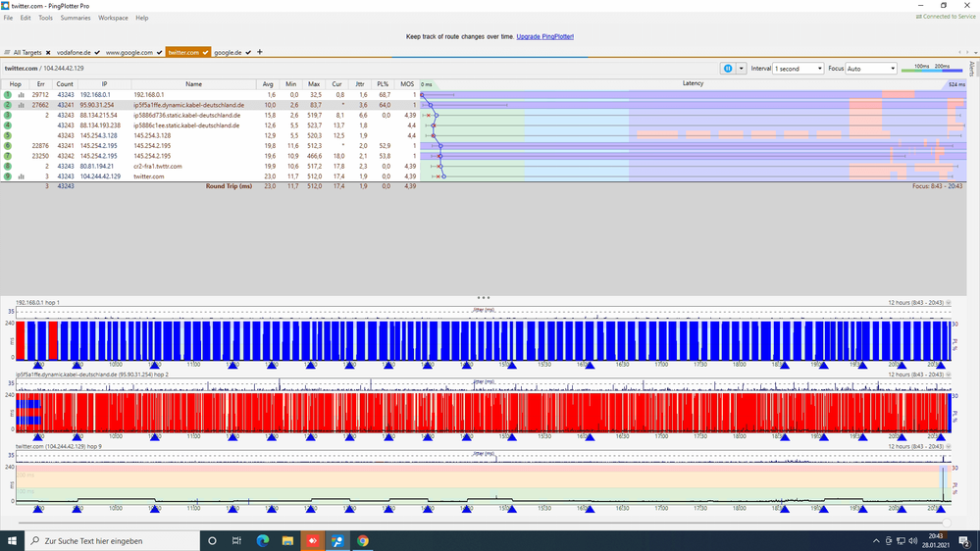Switch to the red AnyDesk taskbar app
Image resolution: width=980 pixels, height=551 pixels.
click(x=313, y=540)
